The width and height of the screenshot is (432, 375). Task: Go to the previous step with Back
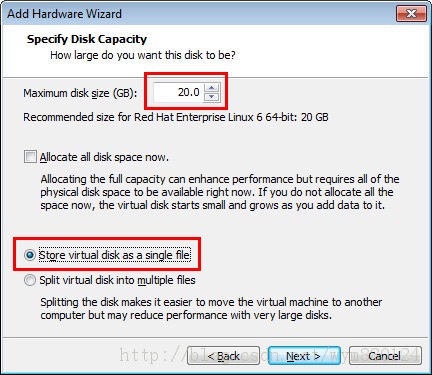point(223,356)
